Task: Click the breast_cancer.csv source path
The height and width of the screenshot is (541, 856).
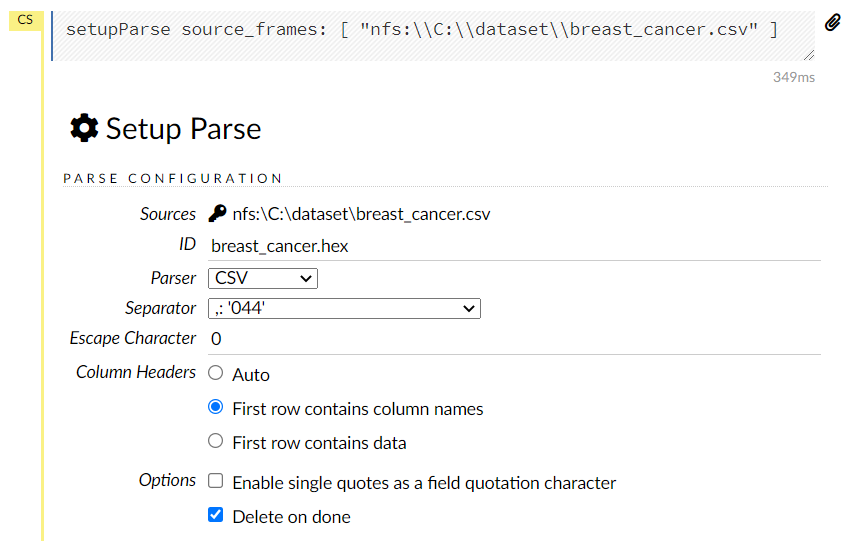Action: coord(361,214)
